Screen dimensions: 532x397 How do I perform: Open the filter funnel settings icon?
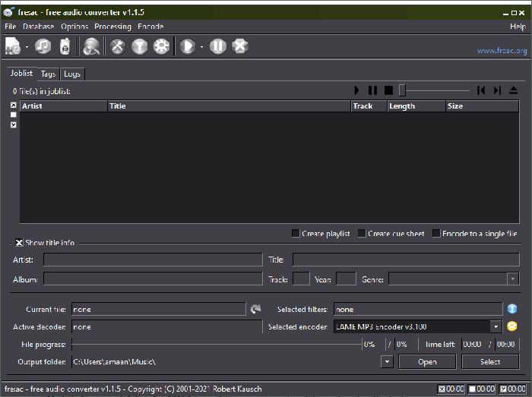139,47
